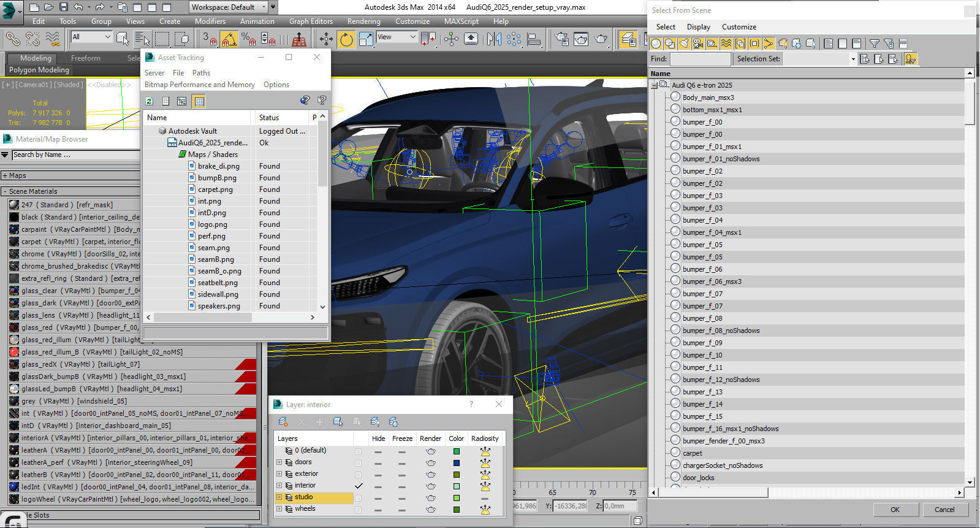980x528 pixels.
Task: Toggle current layer checkbox for doors layer
Action: pos(359,463)
